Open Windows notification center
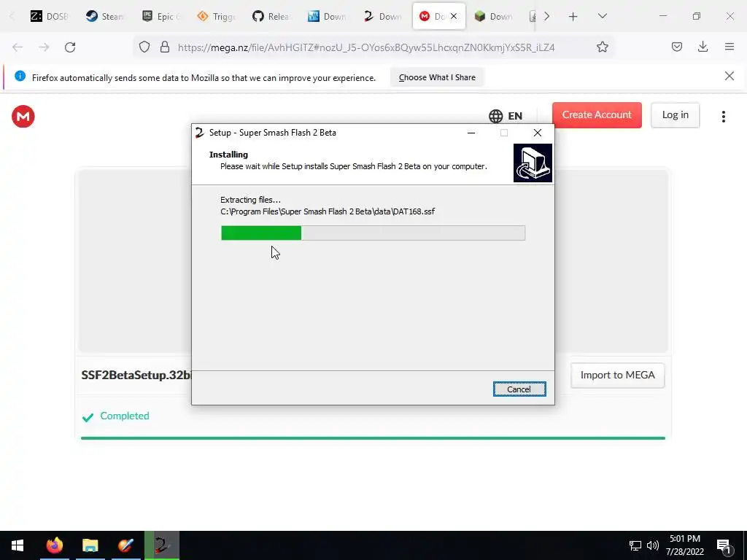Viewport: 747px width, 560px height. [x=724, y=545]
